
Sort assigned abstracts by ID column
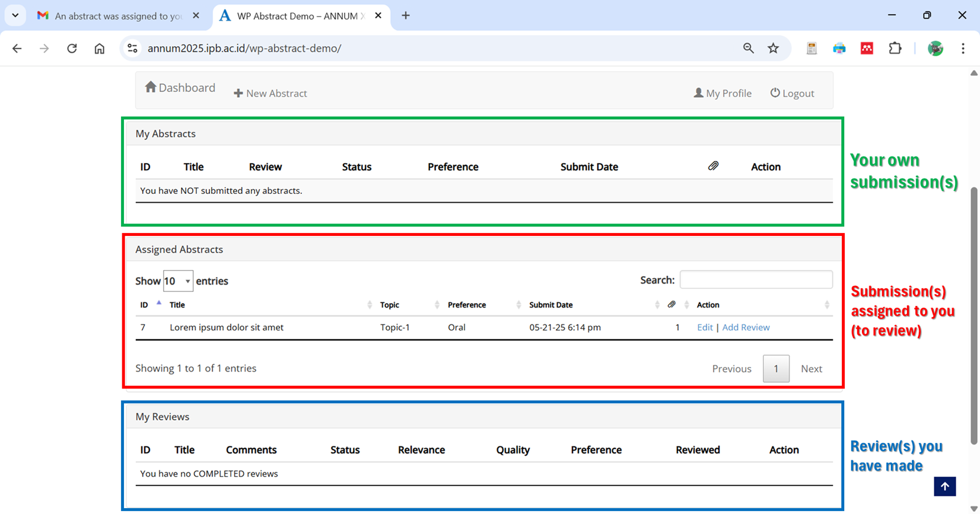145,305
